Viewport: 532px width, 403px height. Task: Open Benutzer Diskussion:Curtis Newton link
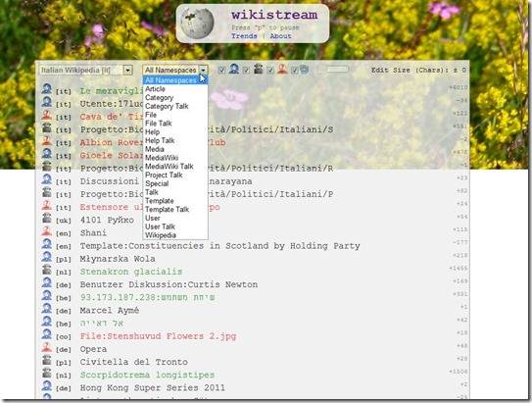(x=169, y=284)
